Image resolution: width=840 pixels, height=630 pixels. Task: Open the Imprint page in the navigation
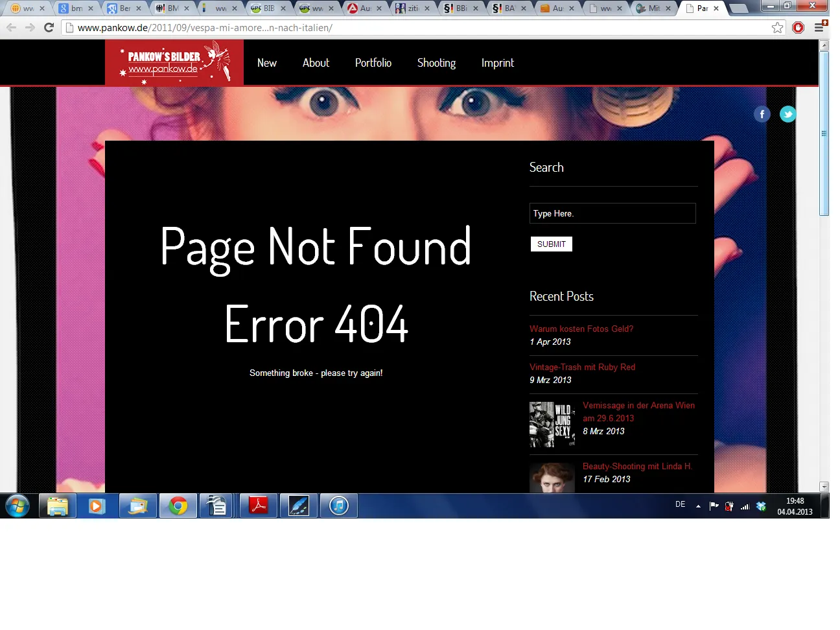pos(497,63)
